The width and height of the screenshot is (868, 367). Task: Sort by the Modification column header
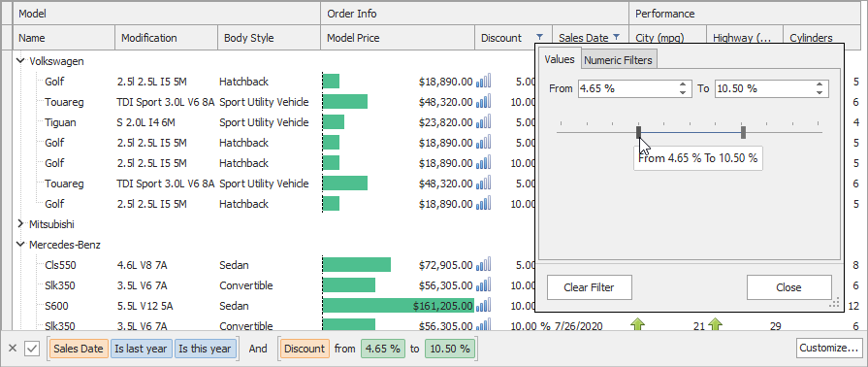(166, 38)
